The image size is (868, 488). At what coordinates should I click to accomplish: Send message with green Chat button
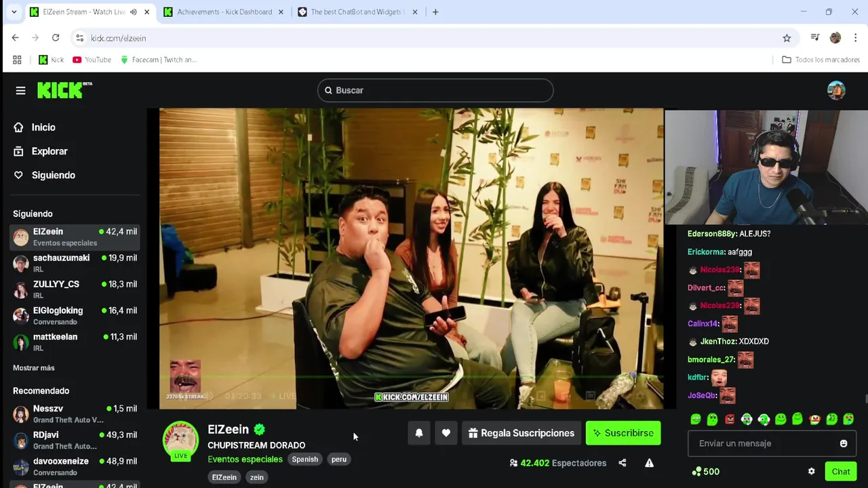841,472
